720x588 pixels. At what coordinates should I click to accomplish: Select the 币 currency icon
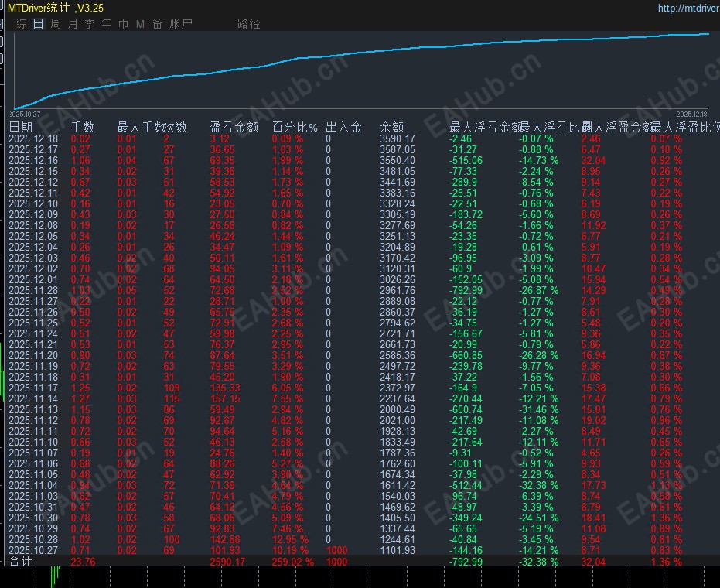tap(125, 24)
